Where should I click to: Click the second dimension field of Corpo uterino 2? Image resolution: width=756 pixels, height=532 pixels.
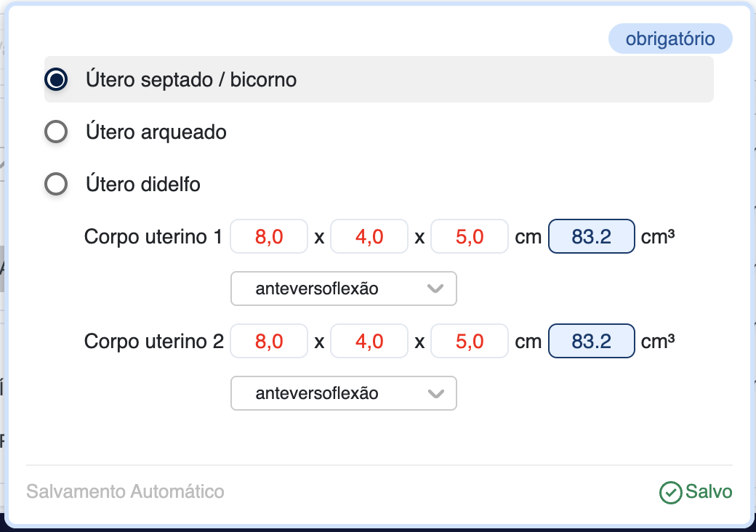point(369,342)
